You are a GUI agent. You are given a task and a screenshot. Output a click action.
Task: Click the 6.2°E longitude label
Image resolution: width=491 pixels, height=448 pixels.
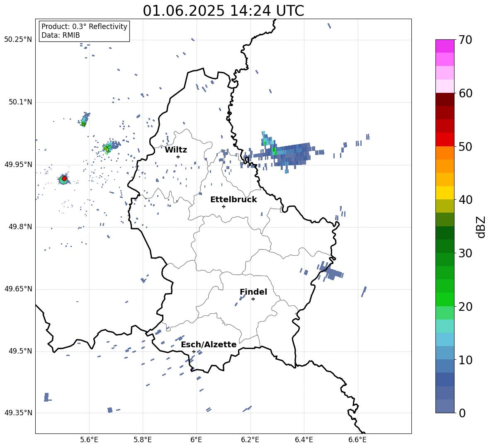click(250, 440)
